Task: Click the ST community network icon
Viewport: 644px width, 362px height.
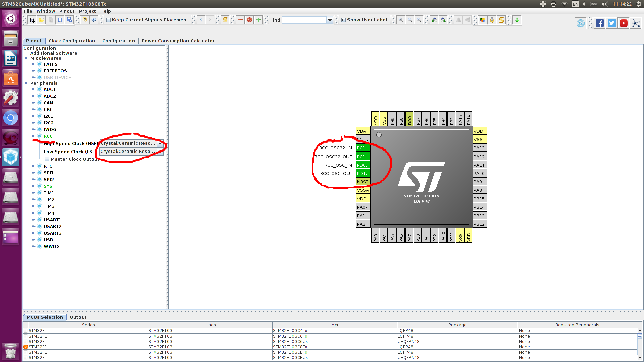Action: pos(636,23)
